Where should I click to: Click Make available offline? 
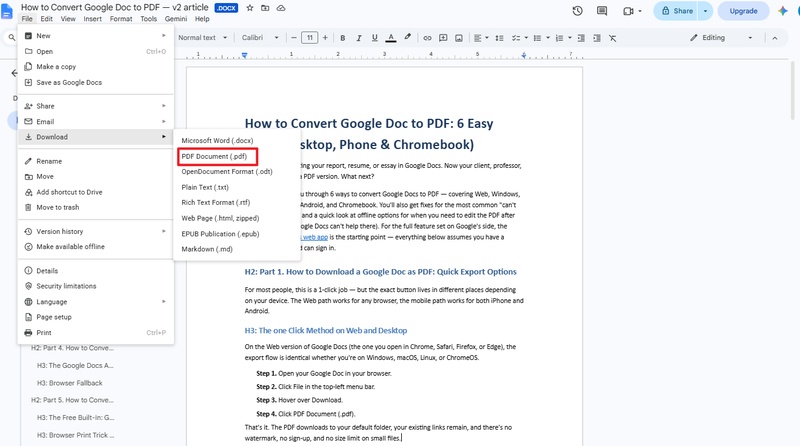[96, 246]
